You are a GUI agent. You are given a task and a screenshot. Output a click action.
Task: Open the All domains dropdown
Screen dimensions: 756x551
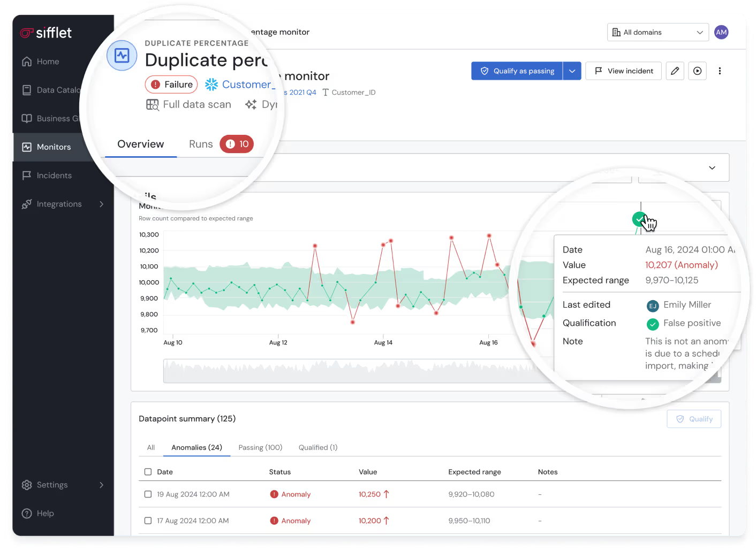[657, 32]
